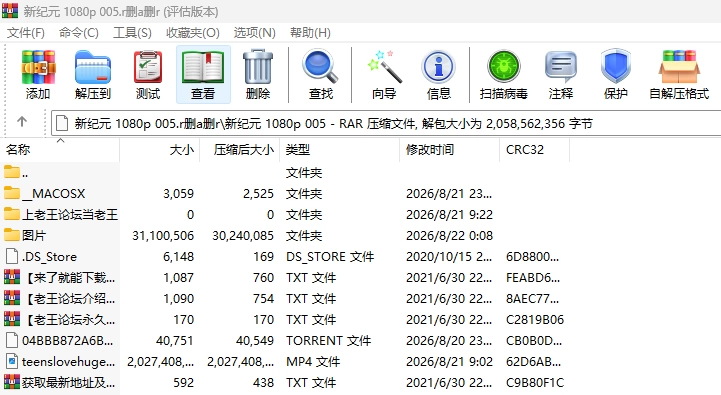Open the 命令(C) menu
Image resolution: width=721 pixels, height=395 pixels.
coord(78,33)
